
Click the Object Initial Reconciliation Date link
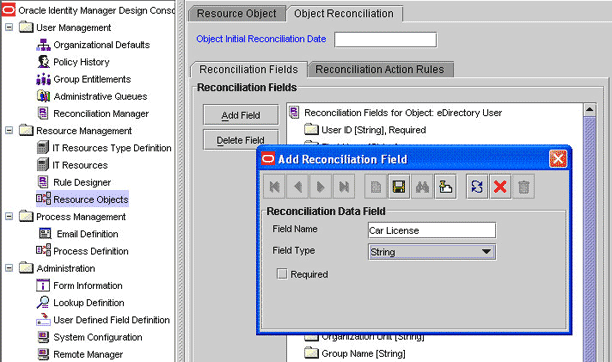(261, 39)
